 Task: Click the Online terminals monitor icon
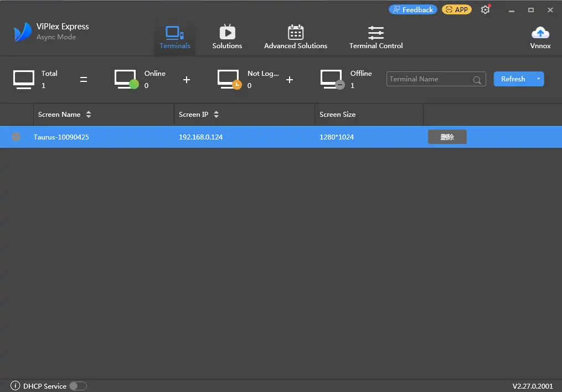126,79
